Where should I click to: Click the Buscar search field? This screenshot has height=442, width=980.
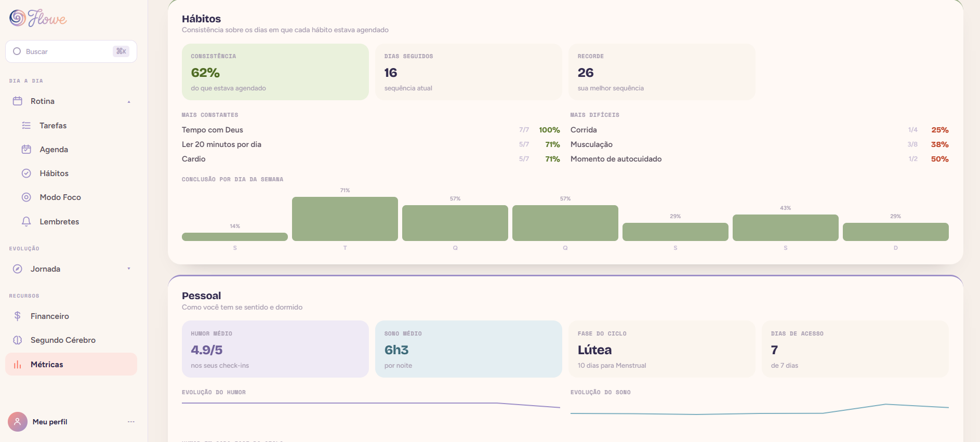[x=71, y=51]
